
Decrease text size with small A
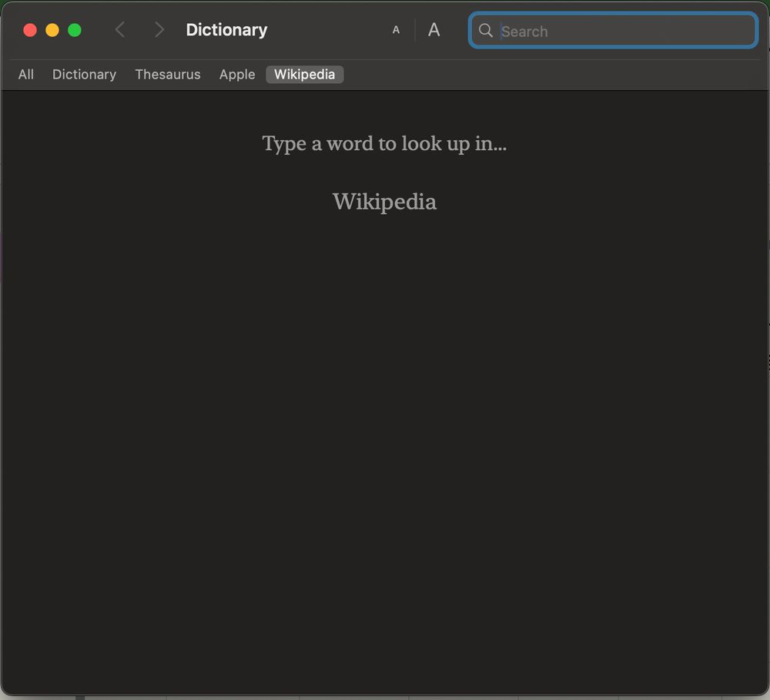(396, 31)
